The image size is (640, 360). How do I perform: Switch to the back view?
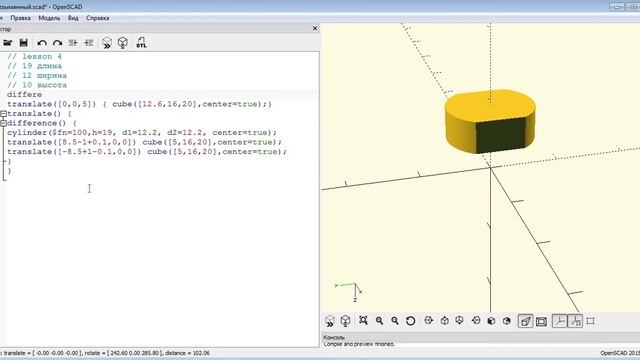pos(507,321)
